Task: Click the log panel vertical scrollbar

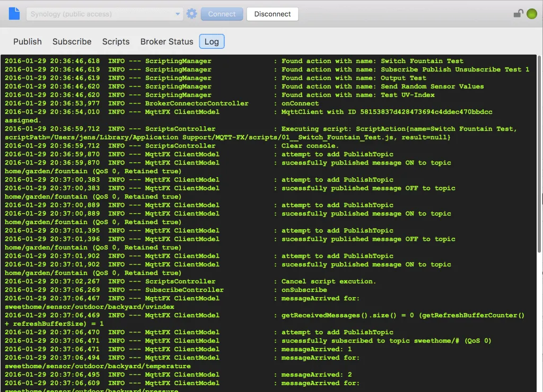Action: tap(539, 154)
